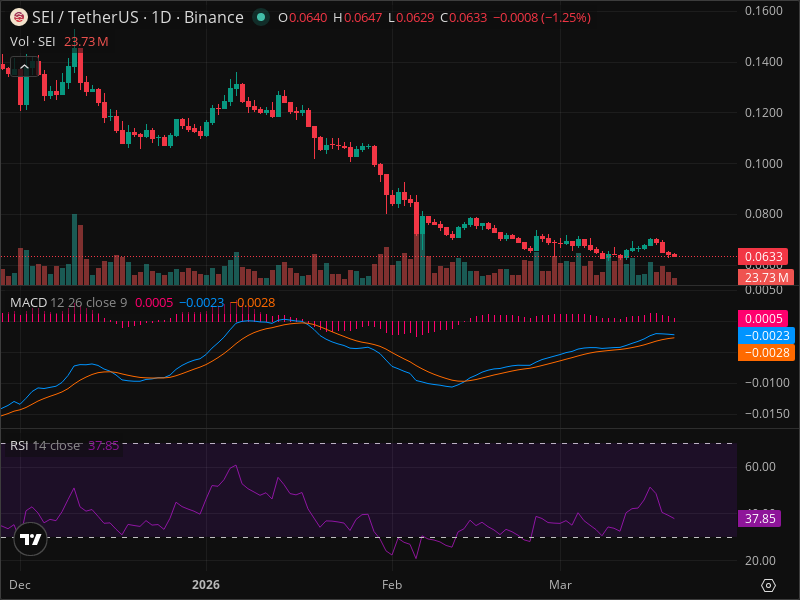The width and height of the screenshot is (800, 600).
Task: Click the high value H0.0647 in header
Action: [x=357, y=18]
